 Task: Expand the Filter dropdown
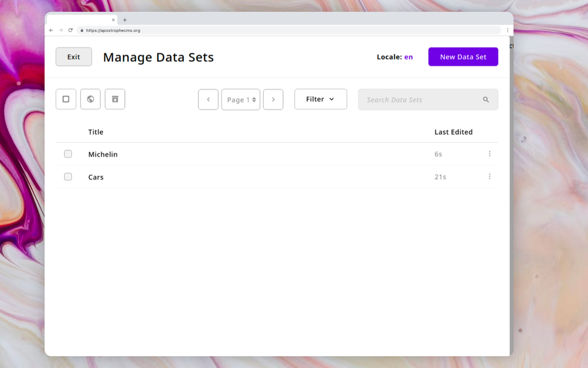321,99
